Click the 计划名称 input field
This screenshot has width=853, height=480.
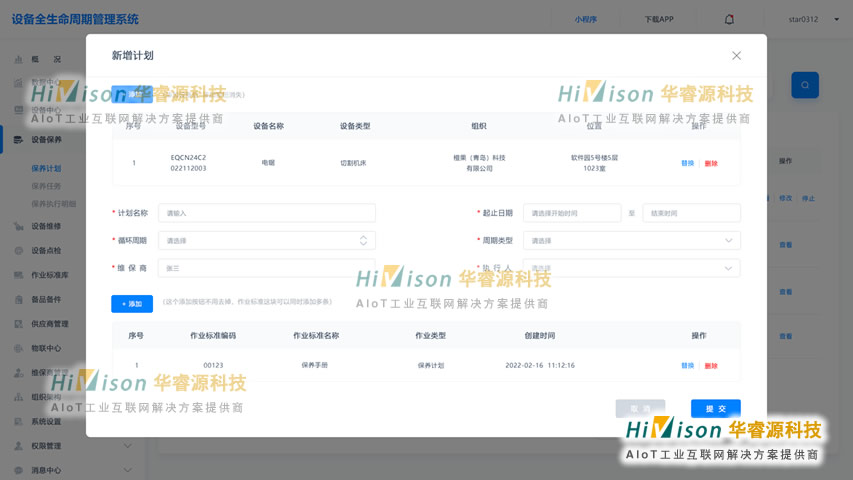pyautogui.click(x=267, y=213)
